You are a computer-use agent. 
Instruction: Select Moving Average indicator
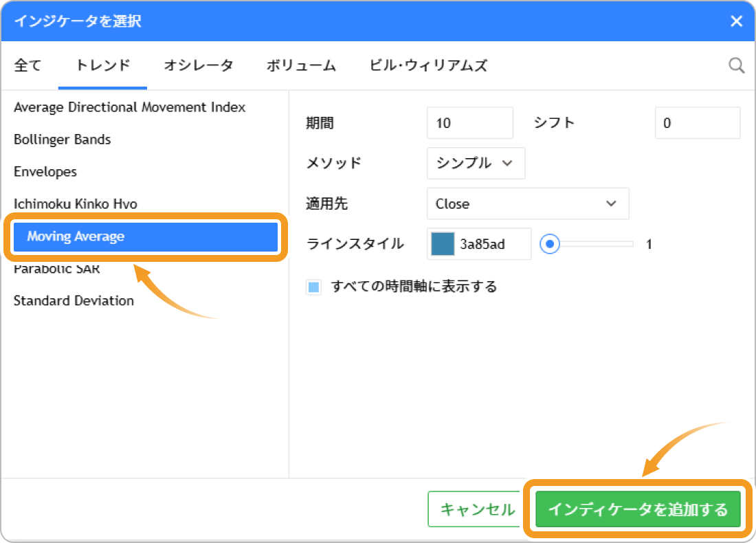coord(146,236)
